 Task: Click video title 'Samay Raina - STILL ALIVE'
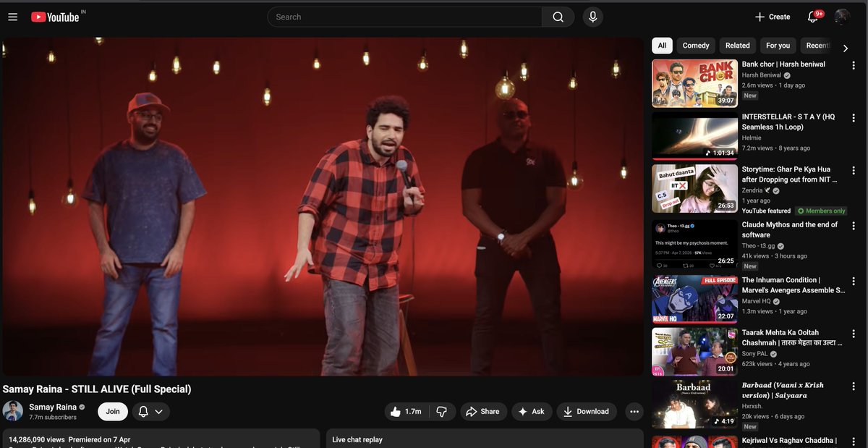pyautogui.click(x=97, y=389)
